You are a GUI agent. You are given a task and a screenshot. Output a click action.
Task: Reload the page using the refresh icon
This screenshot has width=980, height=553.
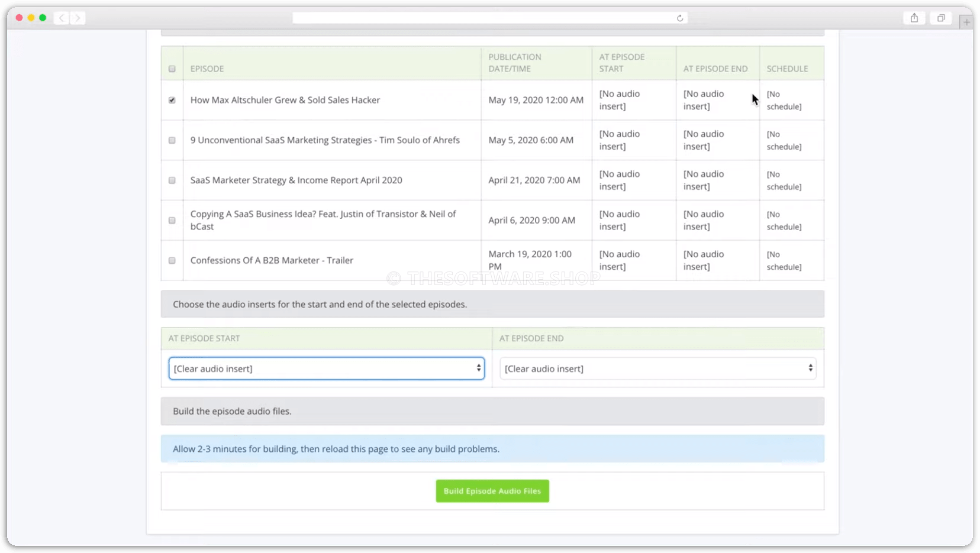(679, 18)
